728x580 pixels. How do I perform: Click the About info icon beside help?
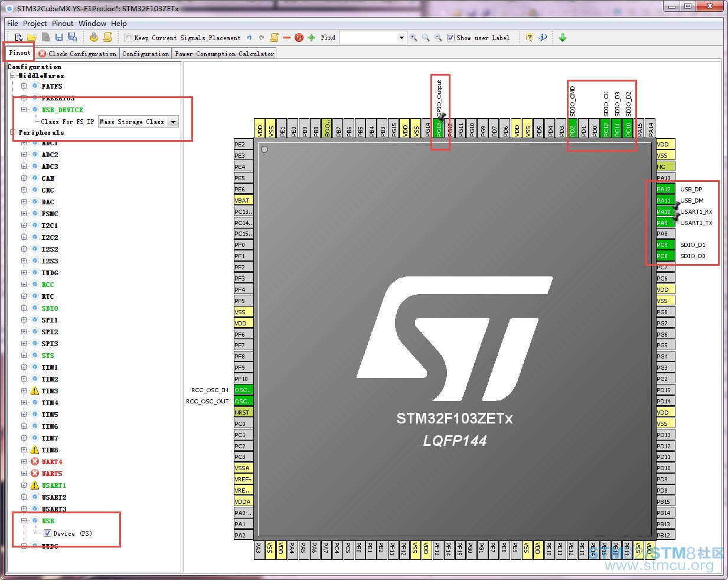pyautogui.click(x=543, y=37)
